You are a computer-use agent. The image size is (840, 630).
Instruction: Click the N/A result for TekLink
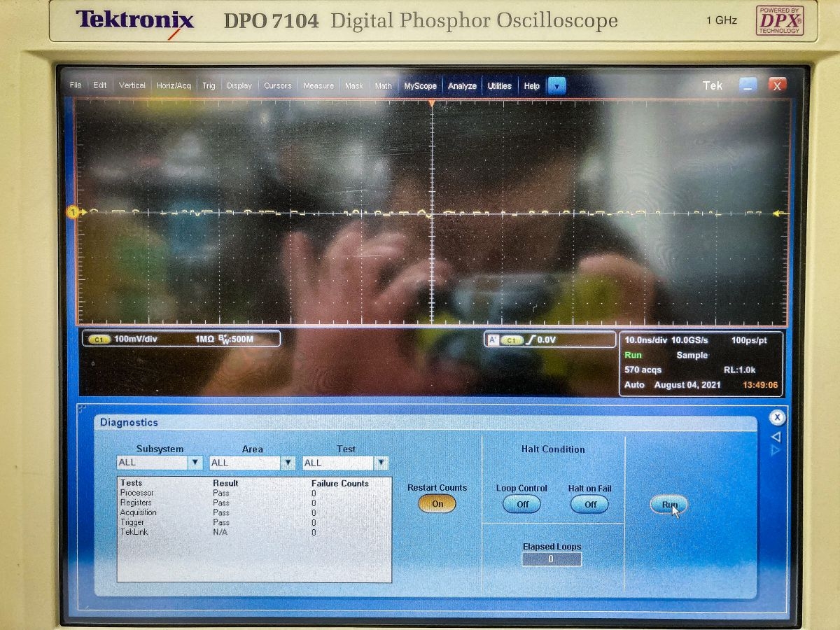pos(220,532)
